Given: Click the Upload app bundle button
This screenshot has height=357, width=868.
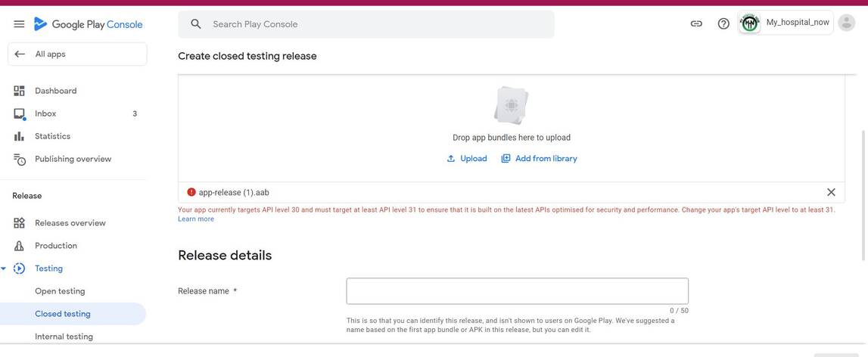Looking at the screenshot, I should coord(467,159).
